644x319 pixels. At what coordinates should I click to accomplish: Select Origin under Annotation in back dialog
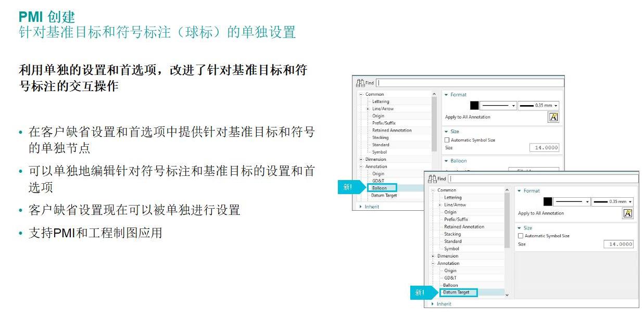tap(378, 174)
